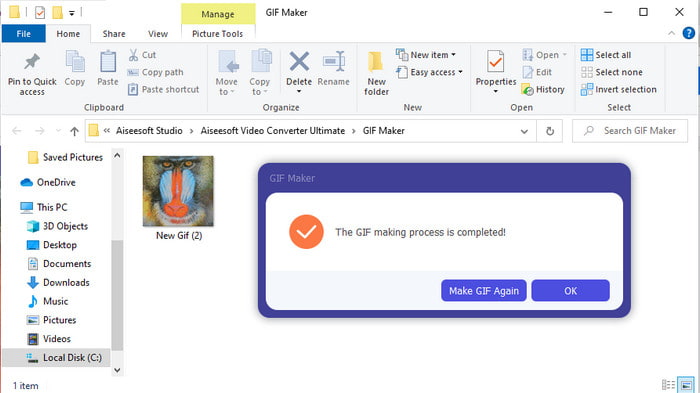Refresh the GIF Maker folder view
The height and width of the screenshot is (393, 700).
pyautogui.click(x=550, y=131)
